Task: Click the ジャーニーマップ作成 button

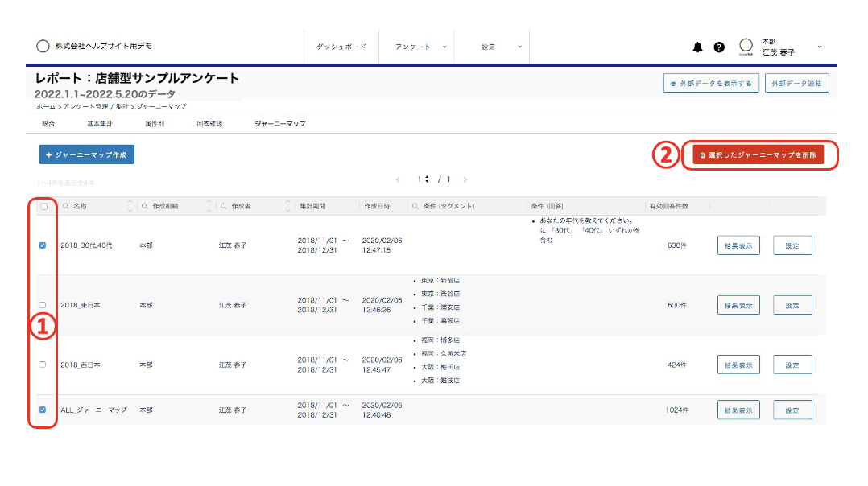Action: [x=87, y=154]
